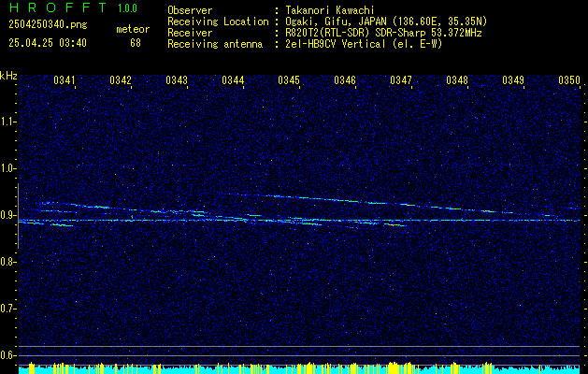Click time marker 0343

177,80
